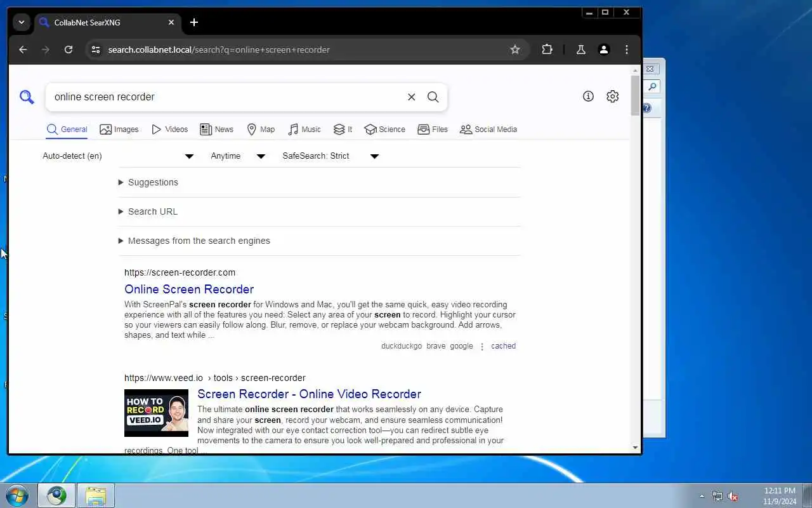
Task: Select the General search tab
Action: coord(67,129)
